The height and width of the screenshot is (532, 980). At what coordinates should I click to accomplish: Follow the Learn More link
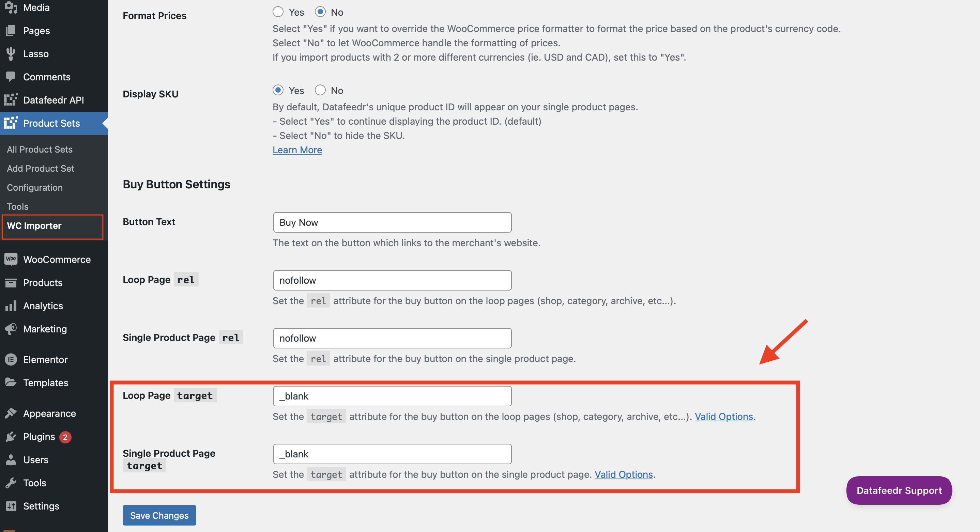297,150
